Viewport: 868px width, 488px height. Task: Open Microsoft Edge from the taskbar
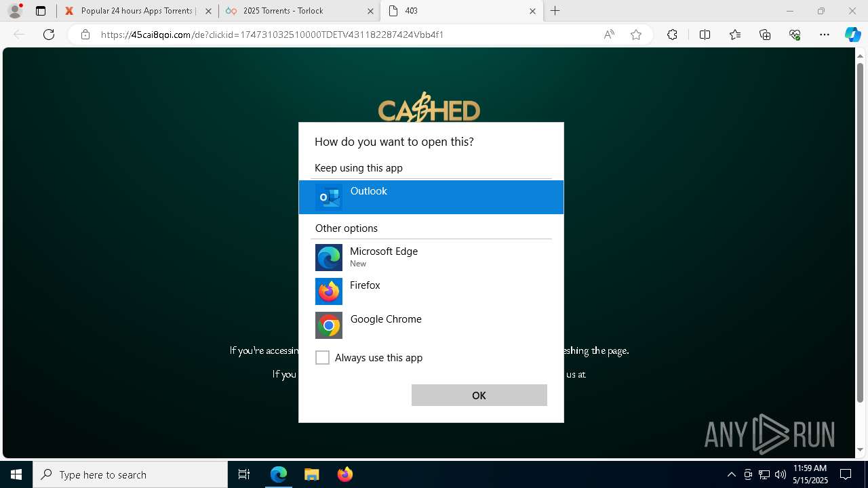(279, 474)
